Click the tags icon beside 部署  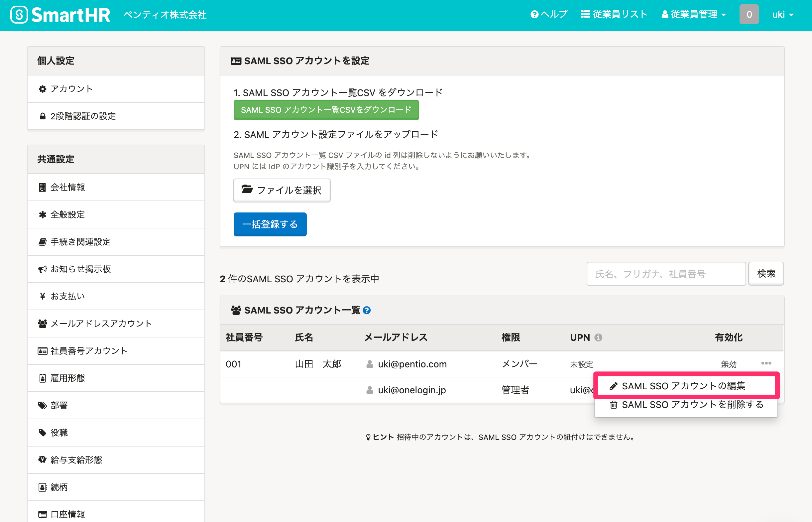(42, 405)
